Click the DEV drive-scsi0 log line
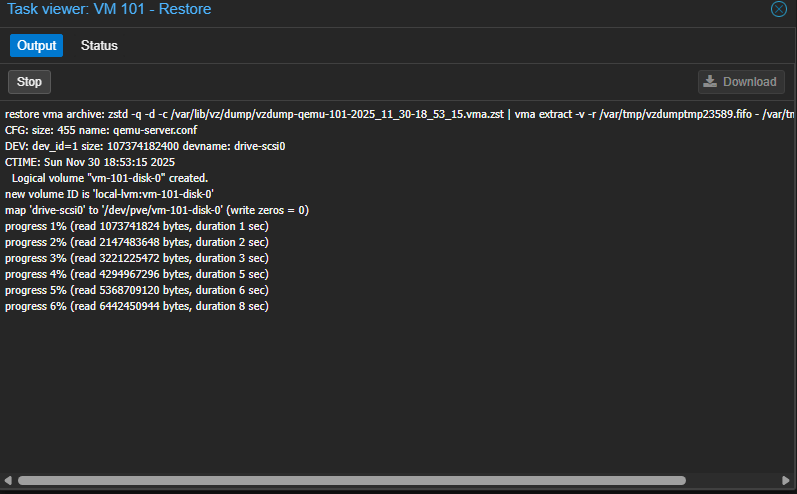 coord(145,146)
